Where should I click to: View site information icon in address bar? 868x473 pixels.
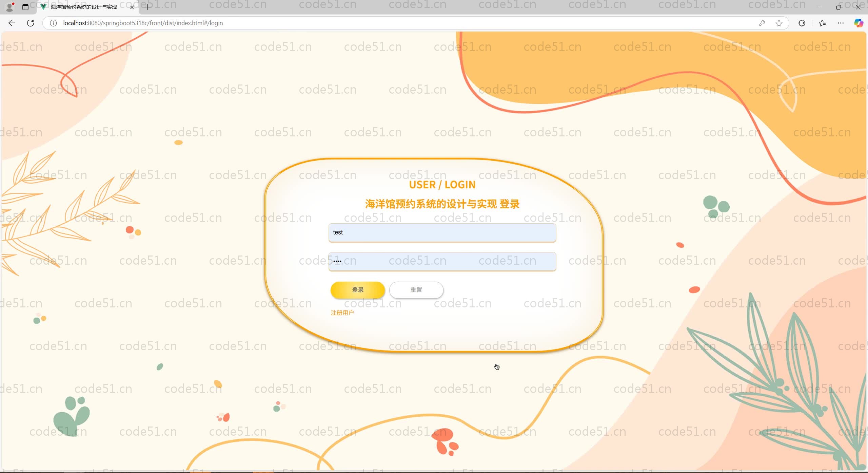click(53, 23)
